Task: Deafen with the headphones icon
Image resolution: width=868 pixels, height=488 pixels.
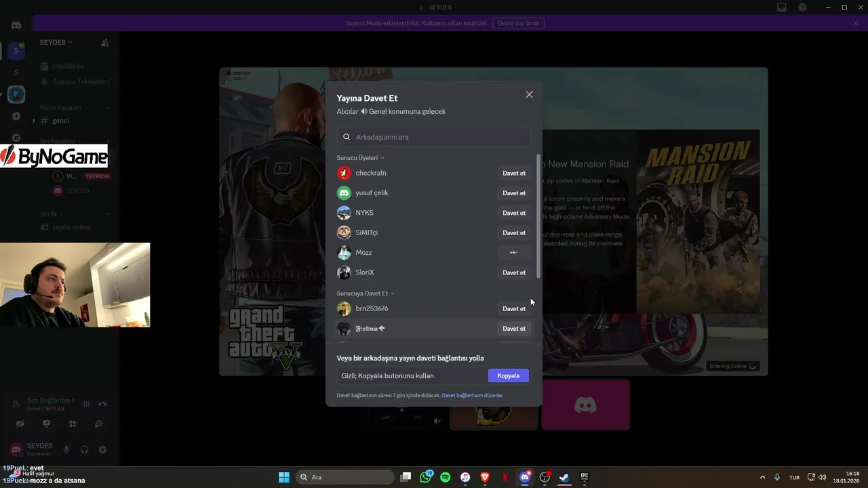Action: click(85, 449)
